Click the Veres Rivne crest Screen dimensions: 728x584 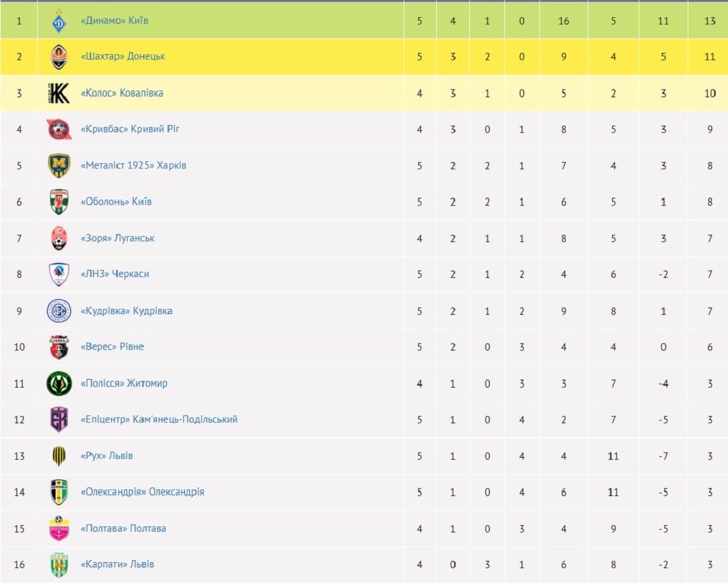pos(59,347)
